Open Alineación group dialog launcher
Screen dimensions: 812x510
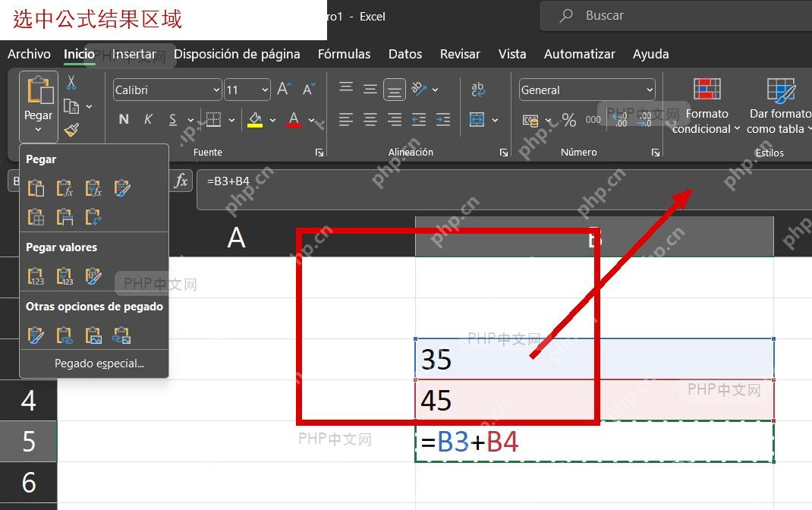point(503,153)
